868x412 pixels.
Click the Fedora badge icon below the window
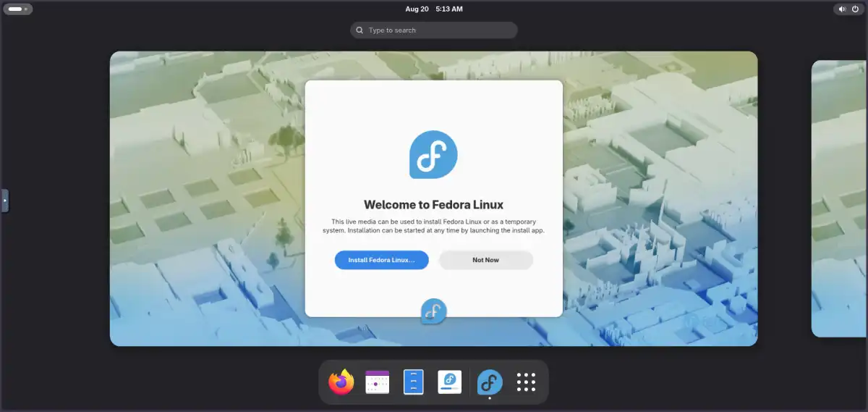pos(434,311)
